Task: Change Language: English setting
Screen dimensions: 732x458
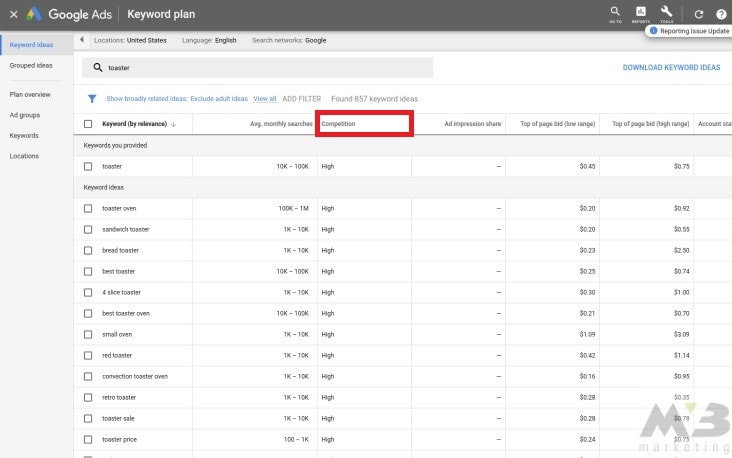Action: pyautogui.click(x=209, y=40)
